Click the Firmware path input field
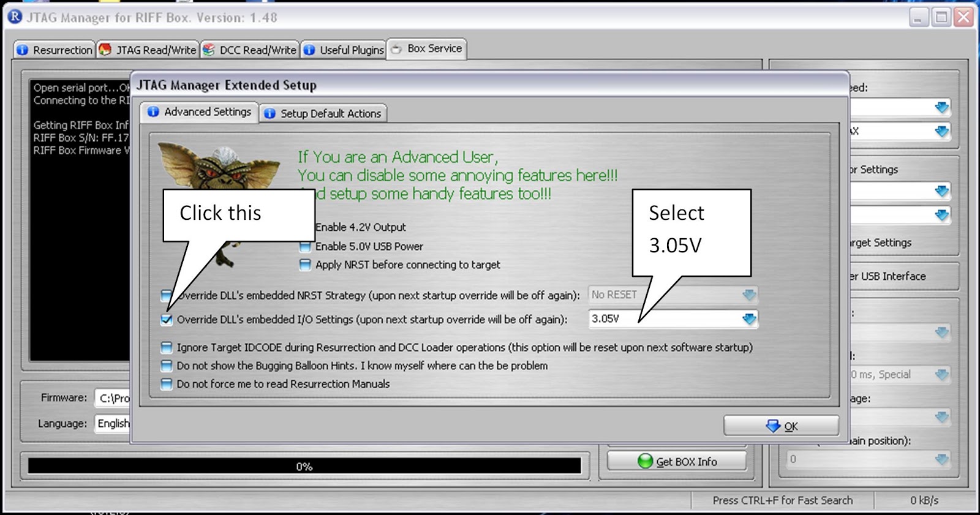Screen dimensions: 980x515 pos(113,398)
